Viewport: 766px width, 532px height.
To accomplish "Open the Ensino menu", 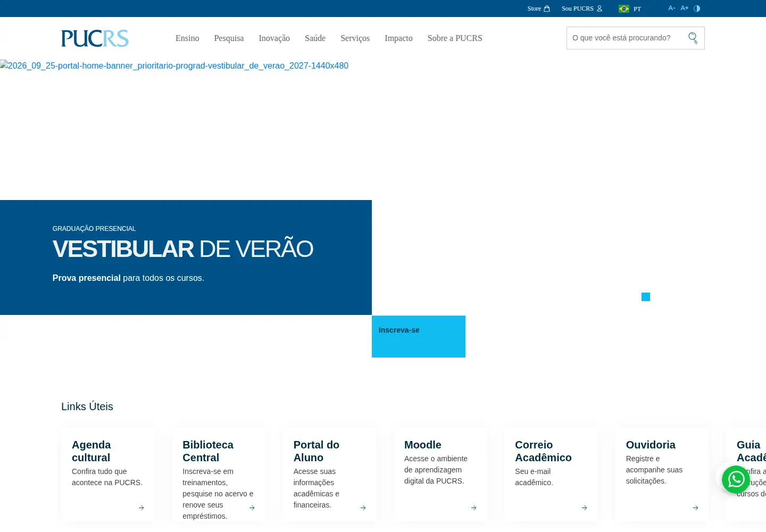I will coord(187,38).
